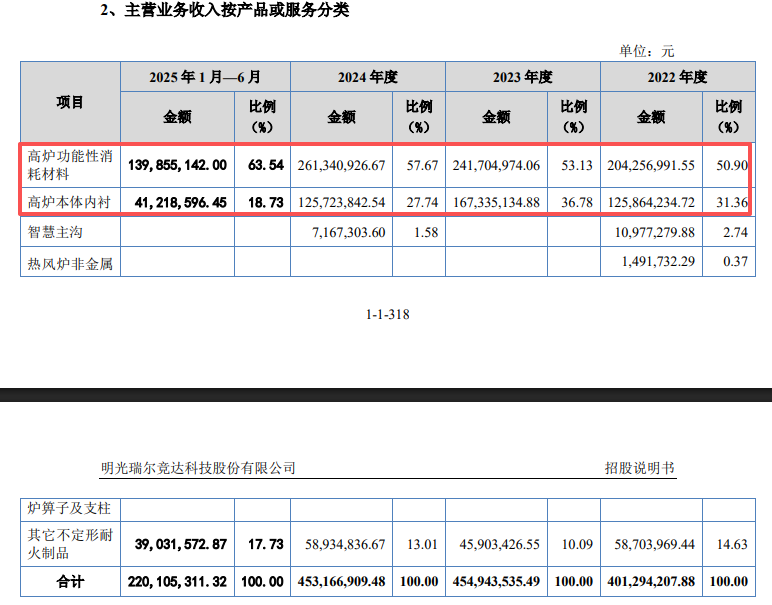
Task: Select the 热风炉非金属 row label
Action: 68,265
